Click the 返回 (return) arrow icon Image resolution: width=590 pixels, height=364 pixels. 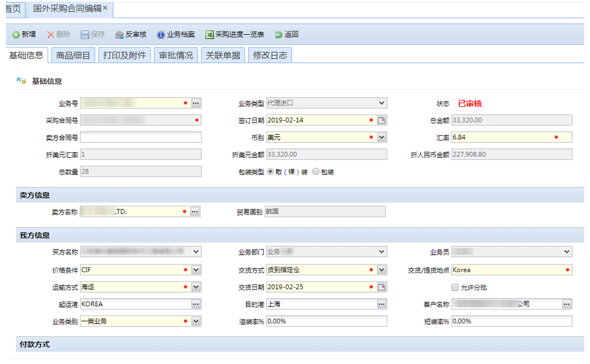point(278,35)
